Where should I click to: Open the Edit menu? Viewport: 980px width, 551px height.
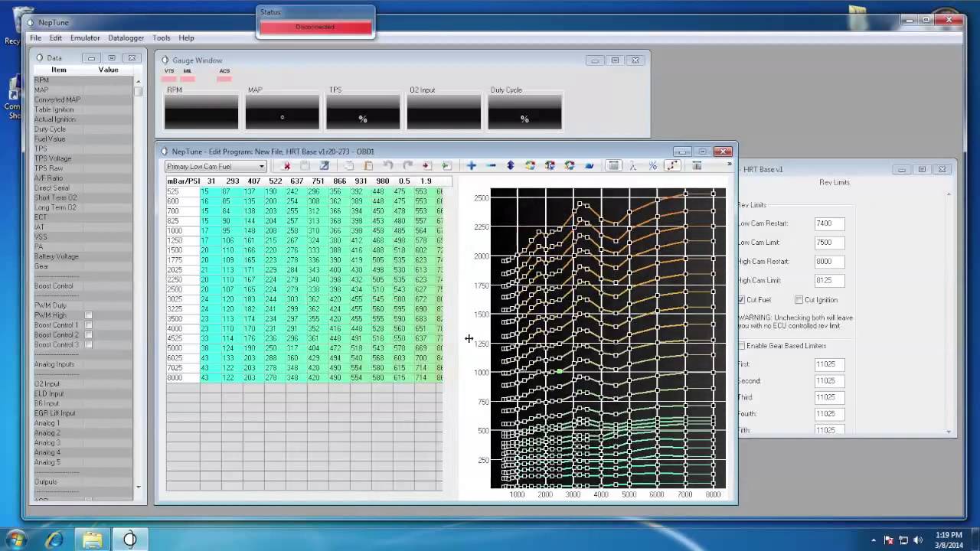[56, 37]
